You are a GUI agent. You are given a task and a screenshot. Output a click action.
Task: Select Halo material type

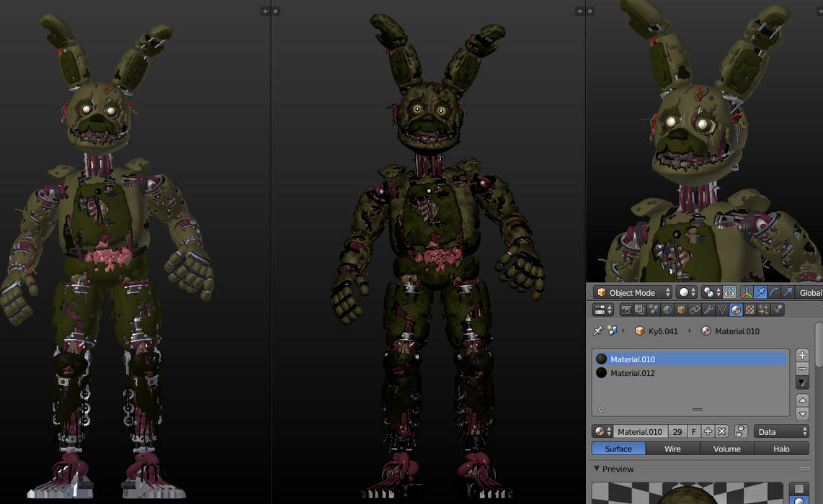click(781, 449)
